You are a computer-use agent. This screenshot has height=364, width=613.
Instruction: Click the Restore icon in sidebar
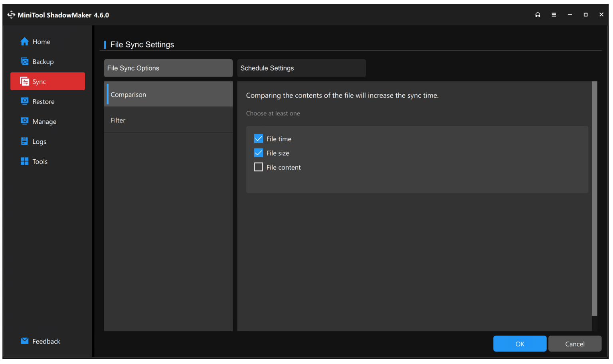pyautogui.click(x=24, y=101)
